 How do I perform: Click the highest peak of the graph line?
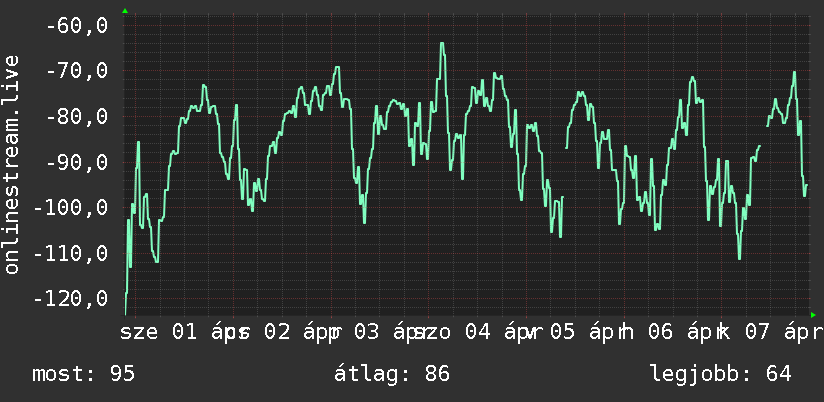[x=442, y=44]
